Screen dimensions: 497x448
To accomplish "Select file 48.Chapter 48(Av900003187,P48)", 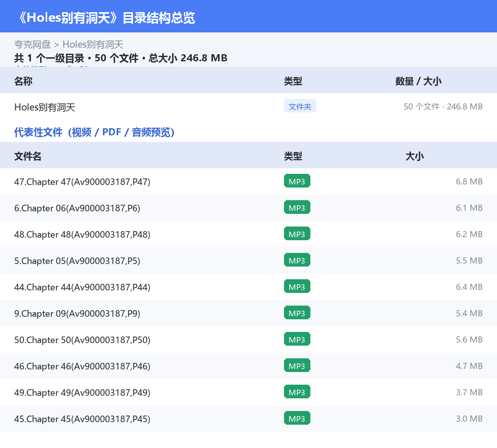I will [82, 235].
